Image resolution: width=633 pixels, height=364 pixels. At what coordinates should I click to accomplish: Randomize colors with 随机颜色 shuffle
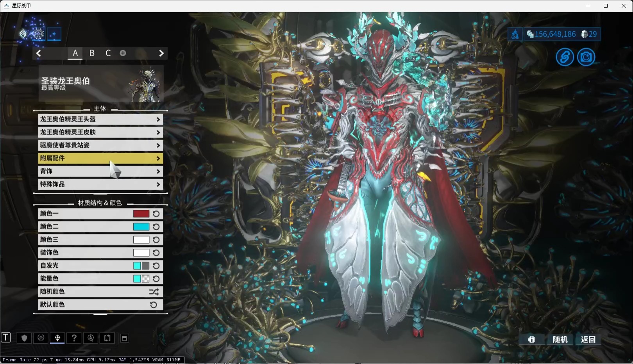coord(100,292)
